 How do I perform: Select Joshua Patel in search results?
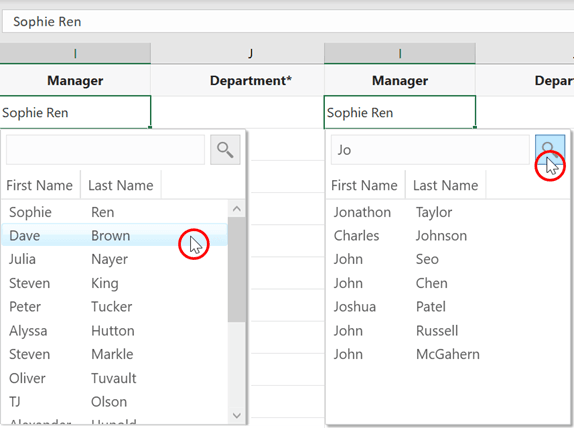click(448, 306)
